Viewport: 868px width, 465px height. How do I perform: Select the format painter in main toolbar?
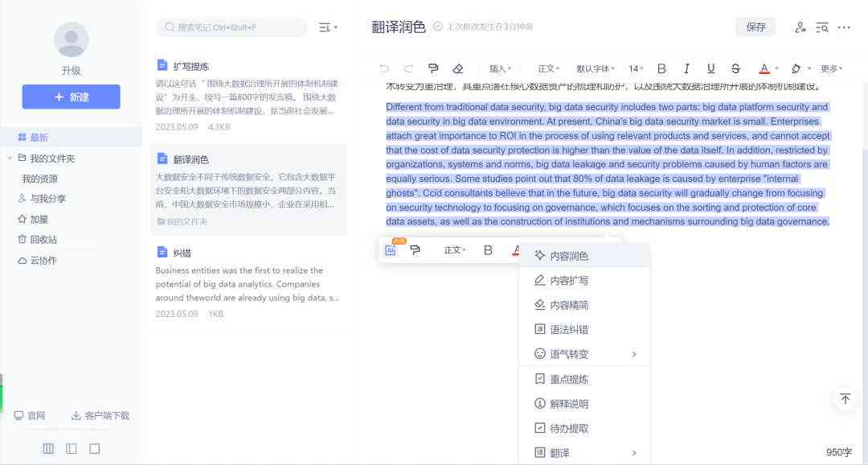(433, 68)
